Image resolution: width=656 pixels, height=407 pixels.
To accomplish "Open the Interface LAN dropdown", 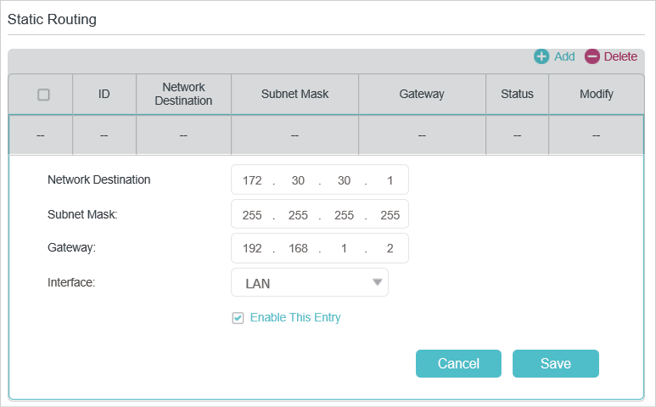I will click(x=310, y=283).
